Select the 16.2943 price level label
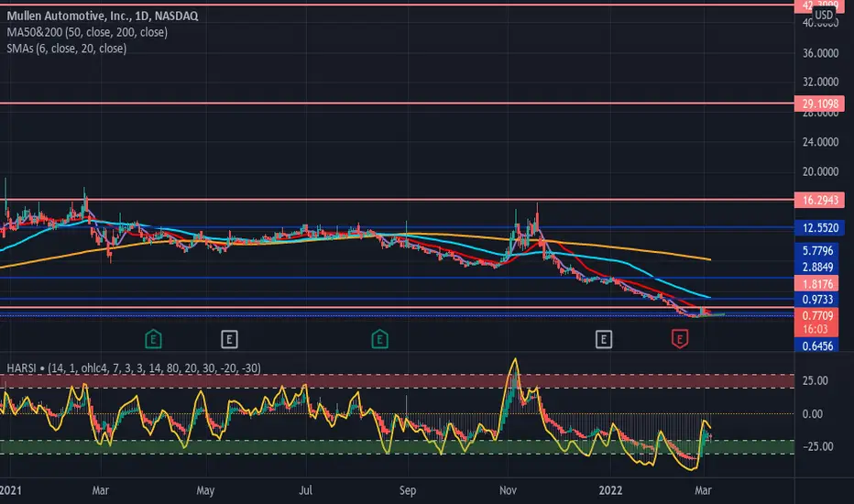 pos(820,200)
